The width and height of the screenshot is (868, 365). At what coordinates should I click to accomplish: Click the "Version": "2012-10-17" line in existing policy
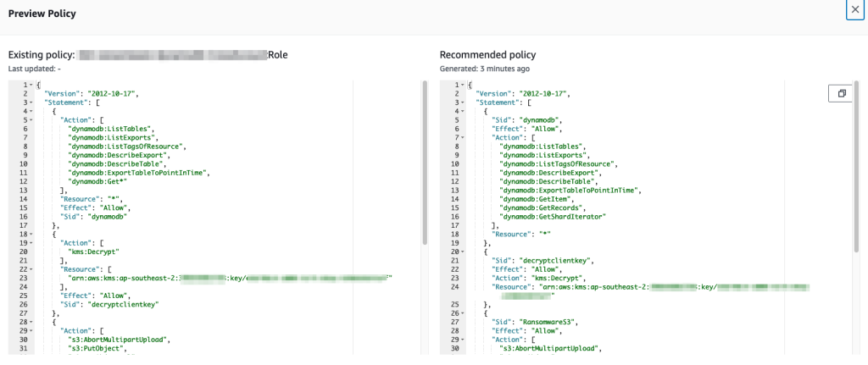pos(92,94)
